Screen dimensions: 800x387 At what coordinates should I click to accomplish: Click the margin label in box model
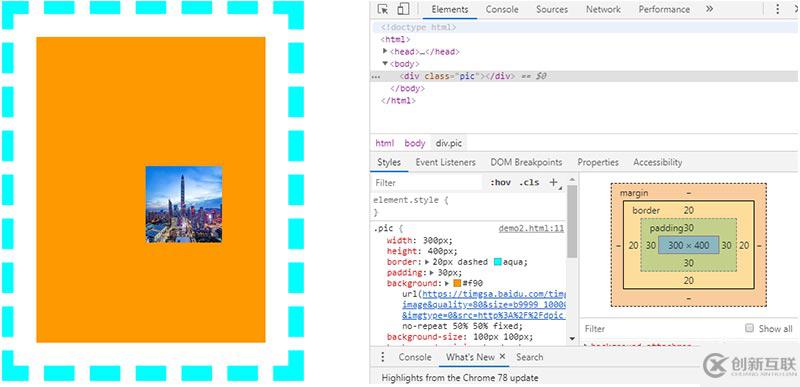pyautogui.click(x=634, y=193)
